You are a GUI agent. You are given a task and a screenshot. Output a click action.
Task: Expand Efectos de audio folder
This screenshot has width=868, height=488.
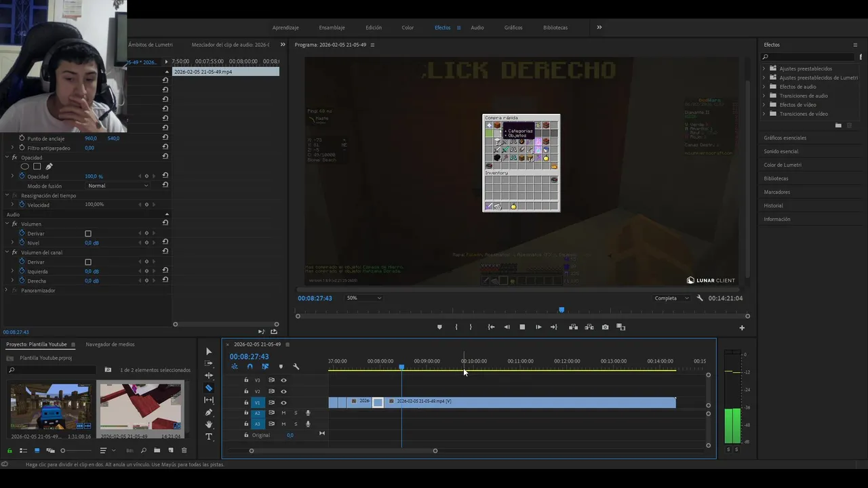click(x=764, y=87)
